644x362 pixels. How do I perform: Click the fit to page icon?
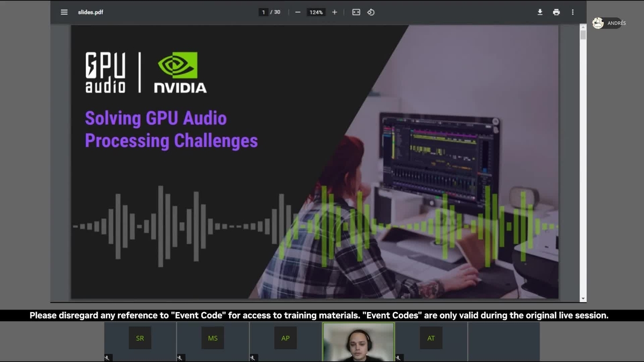point(356,12)
